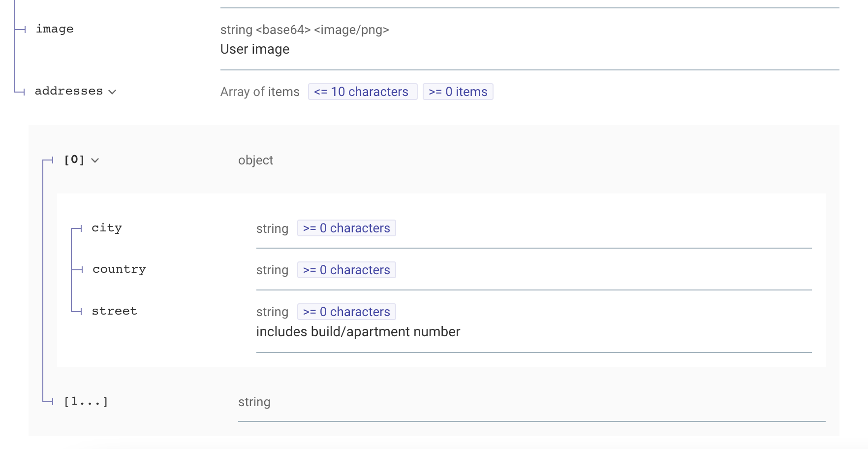
Task: Collapse the [0] array item chevron
Action: tap(95, 160)
